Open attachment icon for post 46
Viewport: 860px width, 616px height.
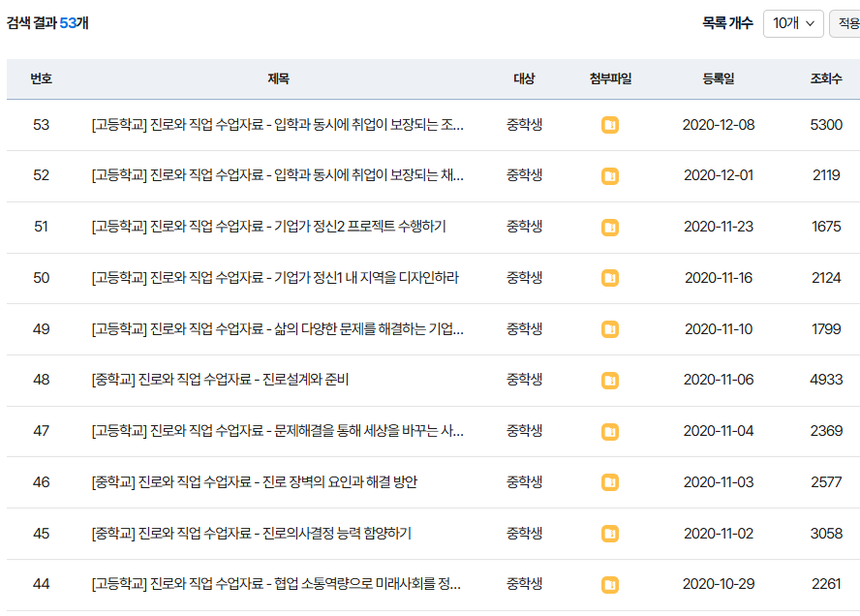point(610,482)
